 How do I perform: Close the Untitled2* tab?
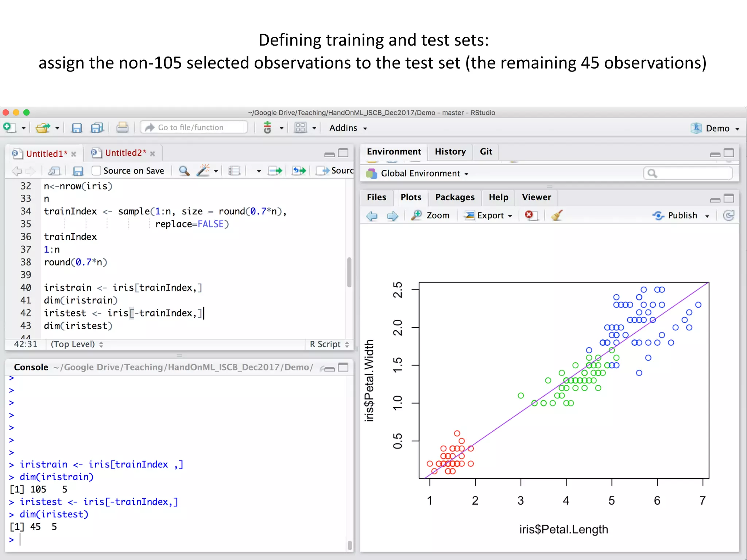152,154
